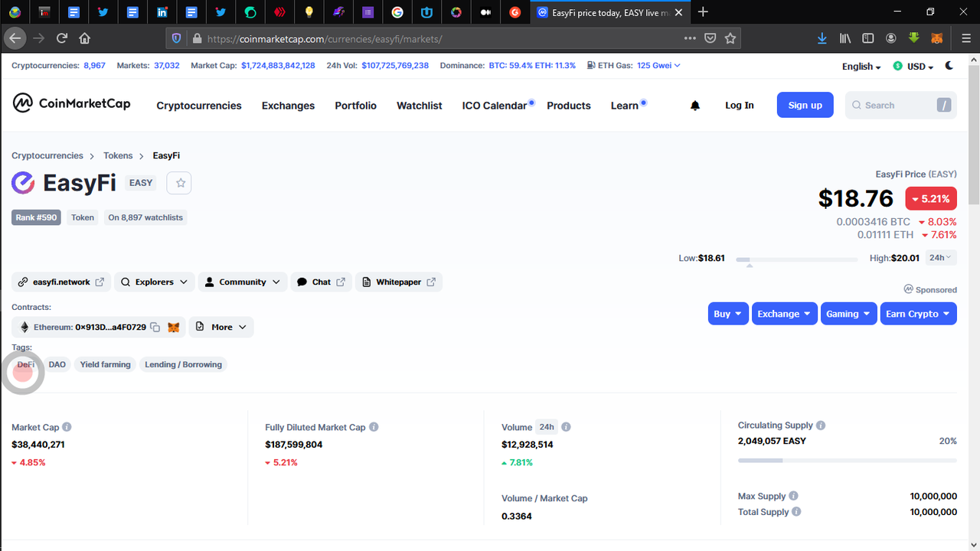980x551 pixels.
Task: Open ICO Calendar in the navigation
Action: click(495, 106)
